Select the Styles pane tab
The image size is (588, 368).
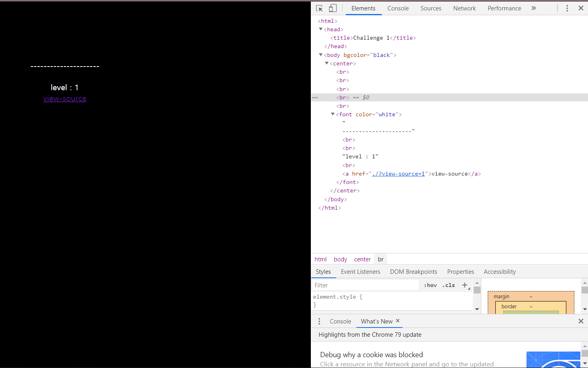[323, 271]
